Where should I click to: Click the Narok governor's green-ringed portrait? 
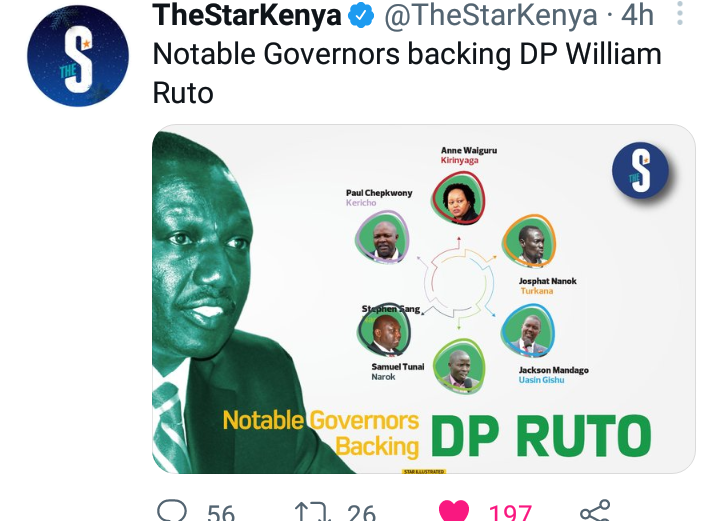point(459,366)
